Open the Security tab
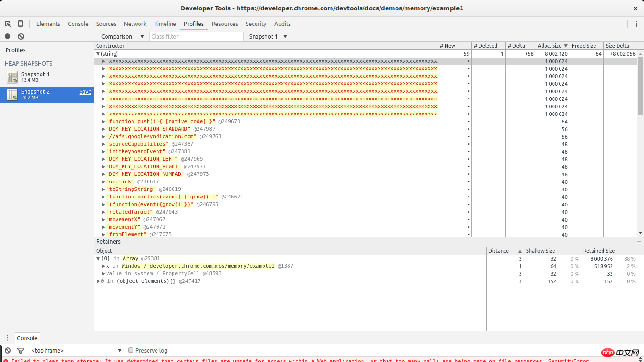This screenshot has height=362, width=644. click(x=256, y=24)
